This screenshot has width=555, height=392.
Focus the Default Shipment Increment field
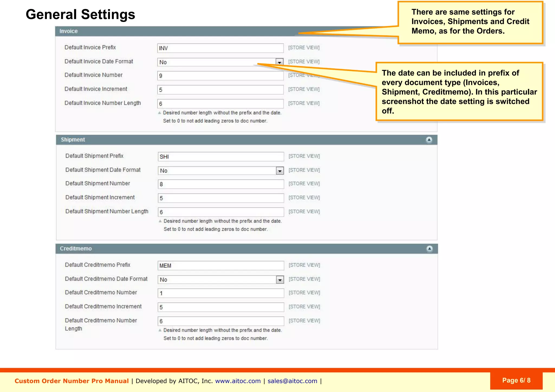[x=221, y=198]
